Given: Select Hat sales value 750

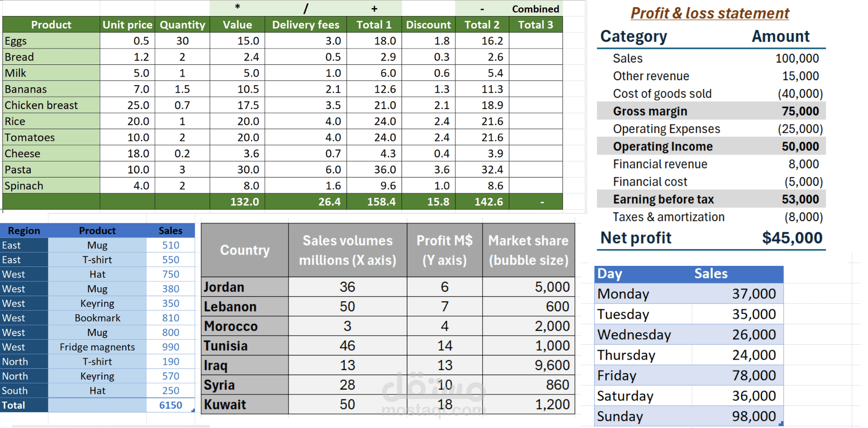Looking at the screenshot, I should (x=171, y=274).
